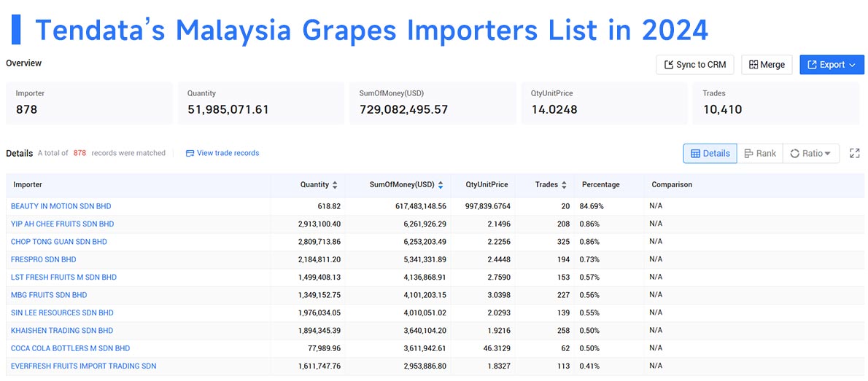
Task: Click quantity value 2,184,811.20
Action: coord(319,259)
